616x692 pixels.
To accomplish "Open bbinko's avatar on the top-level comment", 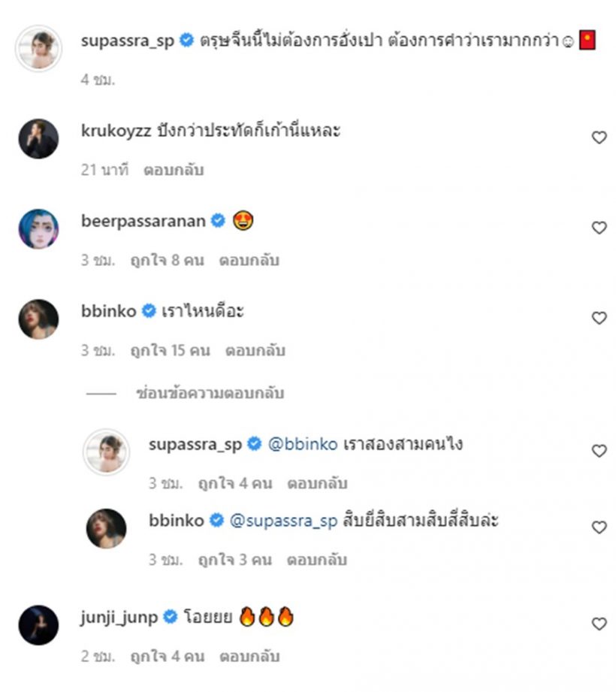I will (38, 319).
